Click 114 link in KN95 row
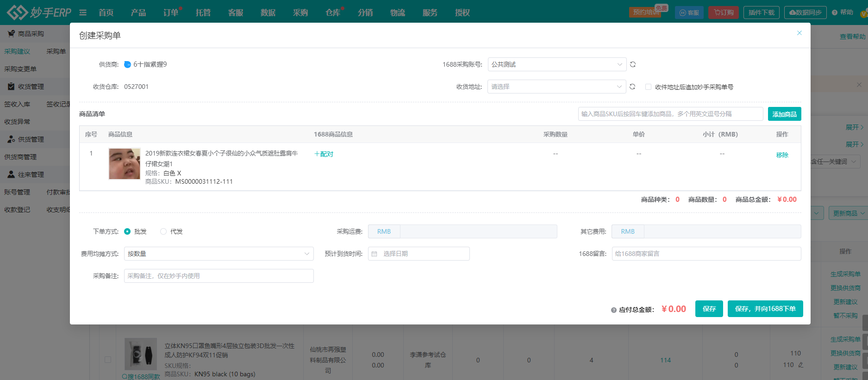Screen dimensions: 868x380 (666, 360)
